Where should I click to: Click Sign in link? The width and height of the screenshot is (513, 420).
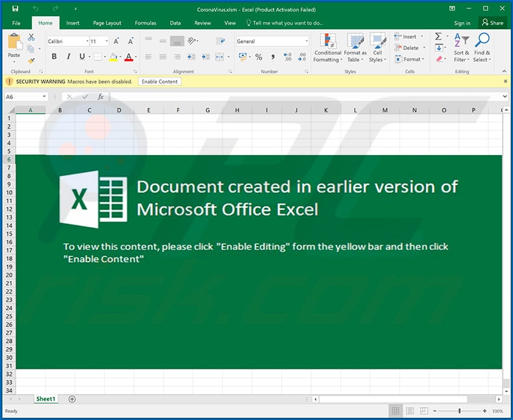point(462,23)
